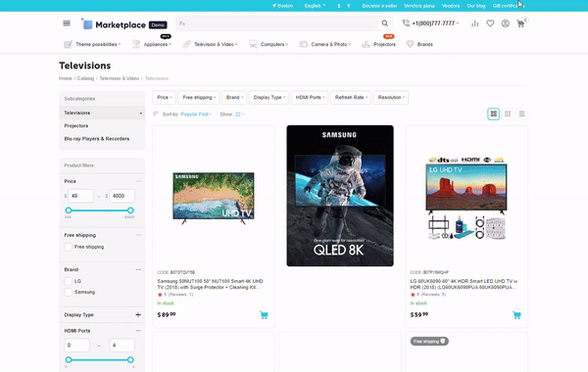Open the user account icon
The image size is (588, 372).
tap(505, 23)
